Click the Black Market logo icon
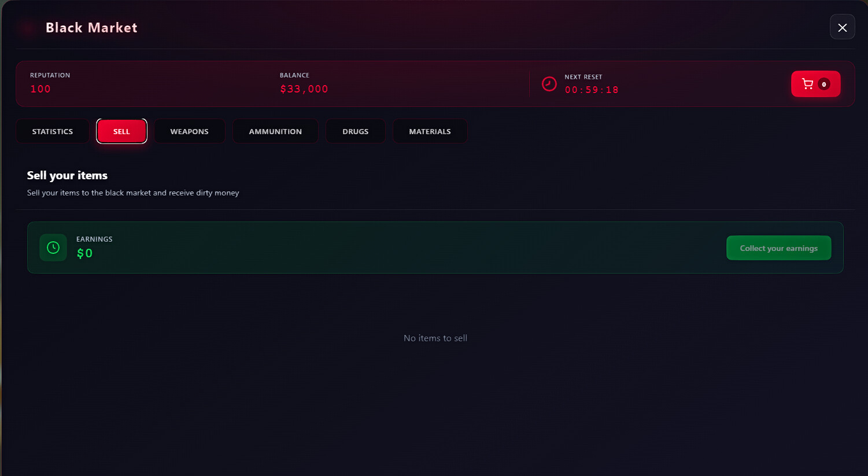Viewport: 868px width, 476px height. [27, 27]
